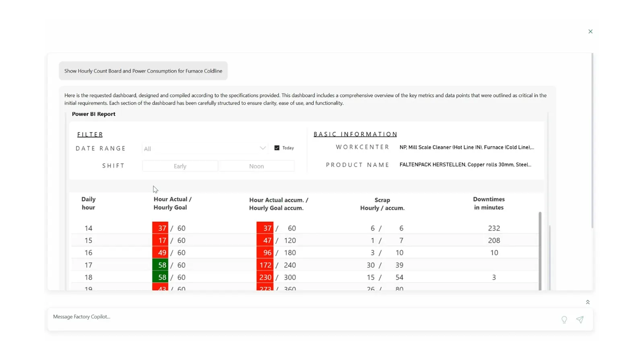Toggle the Today checkbox
The image size is (644, 362).
point(277,148)
